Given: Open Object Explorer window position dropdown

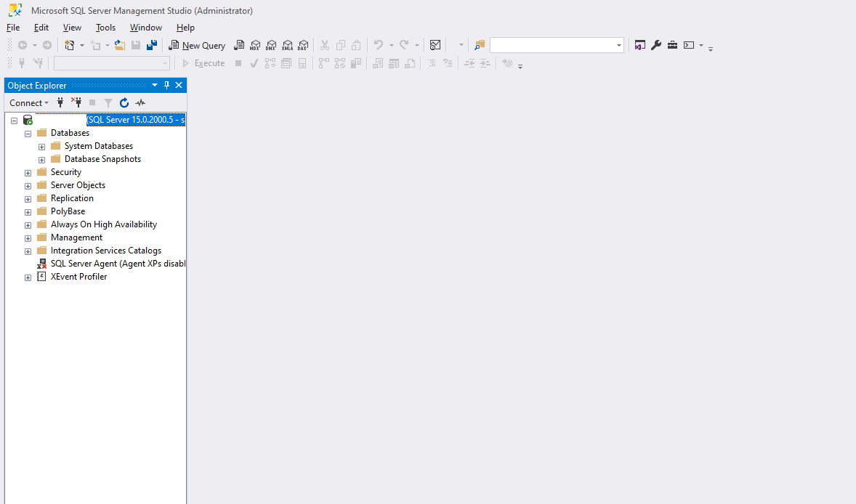Looking at the screenshot, I should [154, 85].
